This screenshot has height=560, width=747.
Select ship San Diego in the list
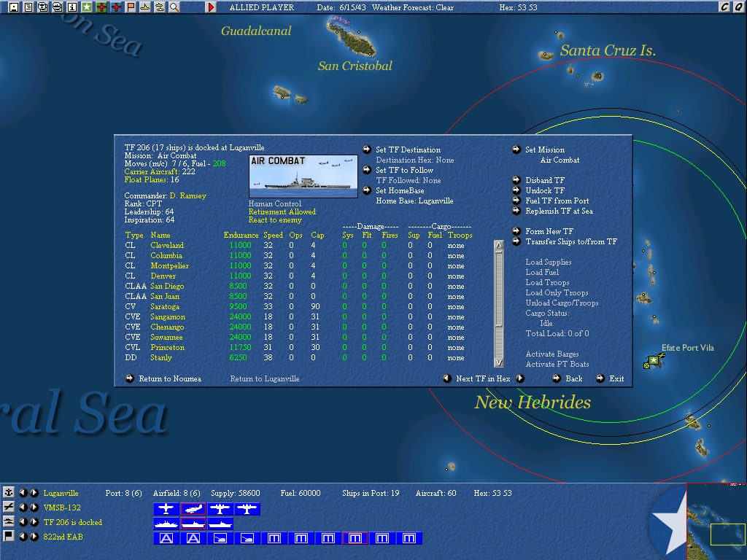pyautogui.click(x=167, y=286)
